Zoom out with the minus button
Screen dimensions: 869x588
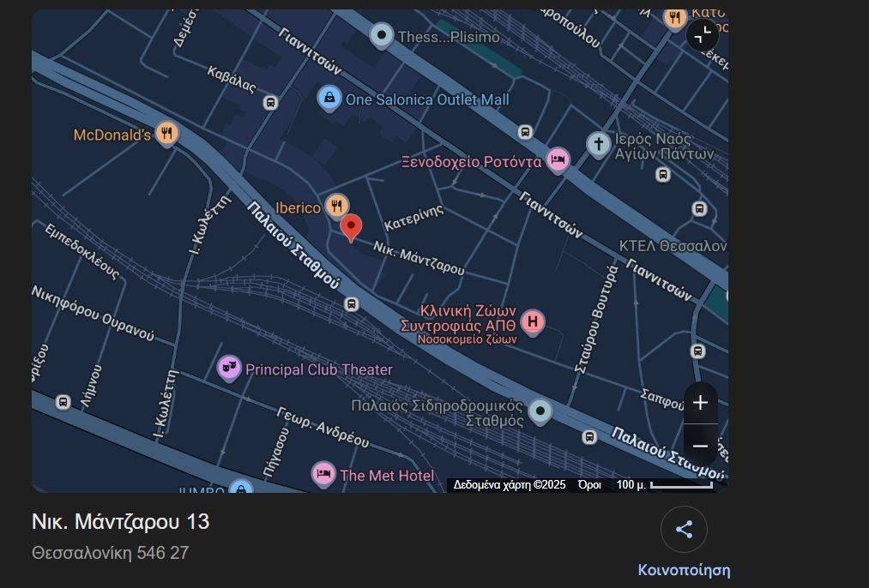coord(700,446)
